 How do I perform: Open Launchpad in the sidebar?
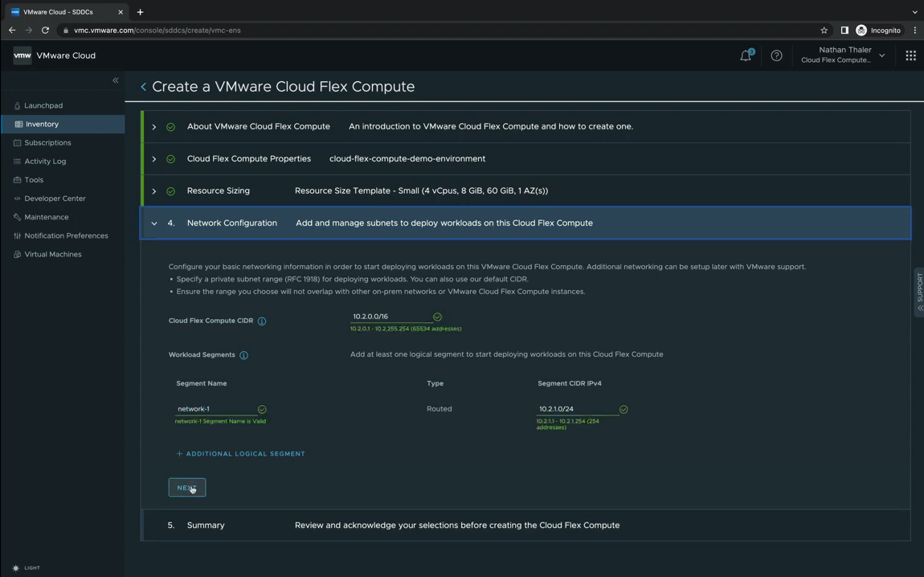click(43, 105)
